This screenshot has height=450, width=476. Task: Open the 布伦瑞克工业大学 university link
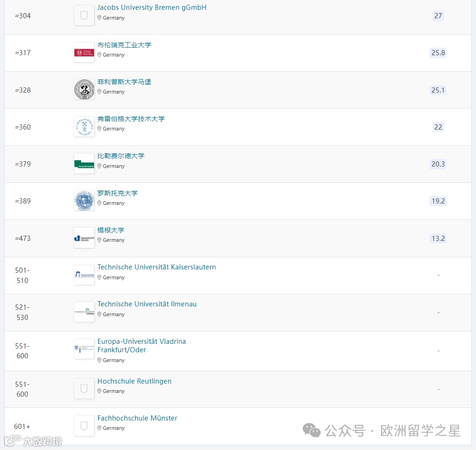(124, 45)
